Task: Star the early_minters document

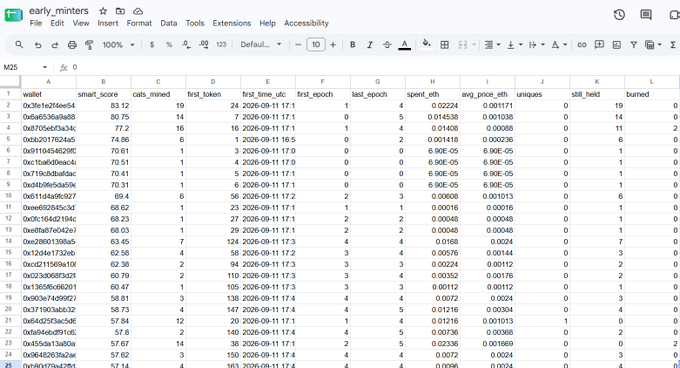Action: tap(103, 11)
